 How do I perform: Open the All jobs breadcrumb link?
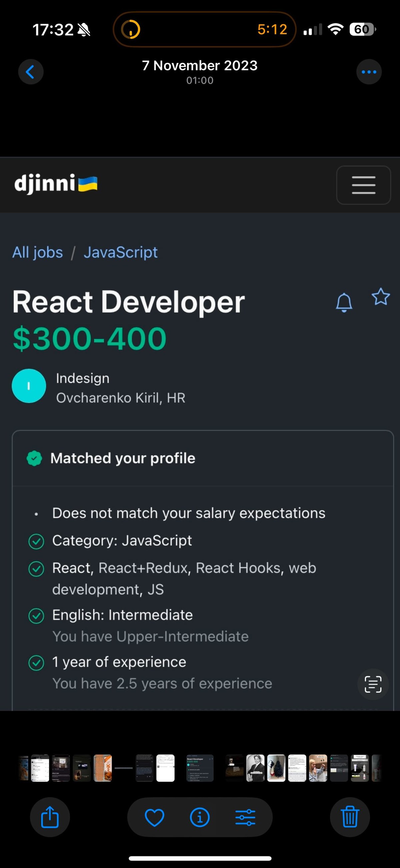[37, 252]
